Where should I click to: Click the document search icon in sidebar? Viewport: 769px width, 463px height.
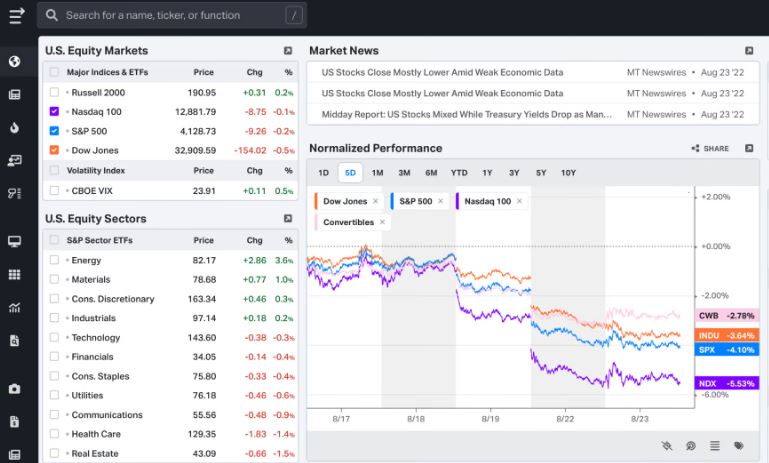15,340
